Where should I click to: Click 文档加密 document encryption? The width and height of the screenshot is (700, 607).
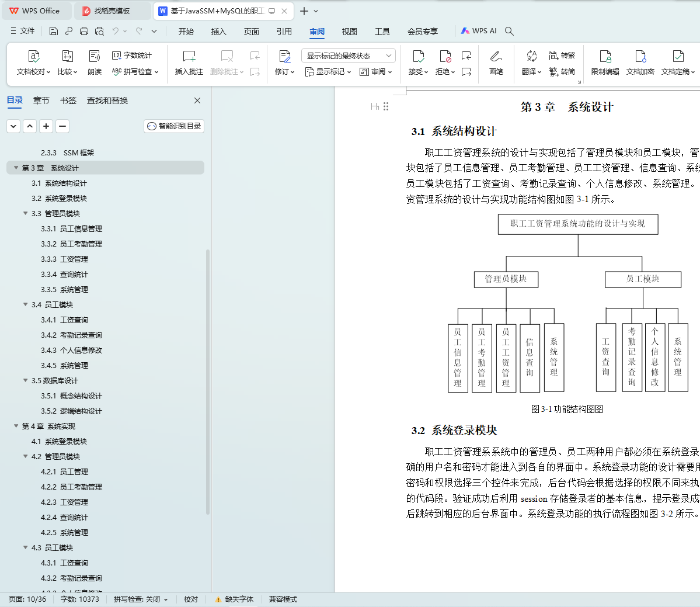pyautogui.click(x=640, y=63)
